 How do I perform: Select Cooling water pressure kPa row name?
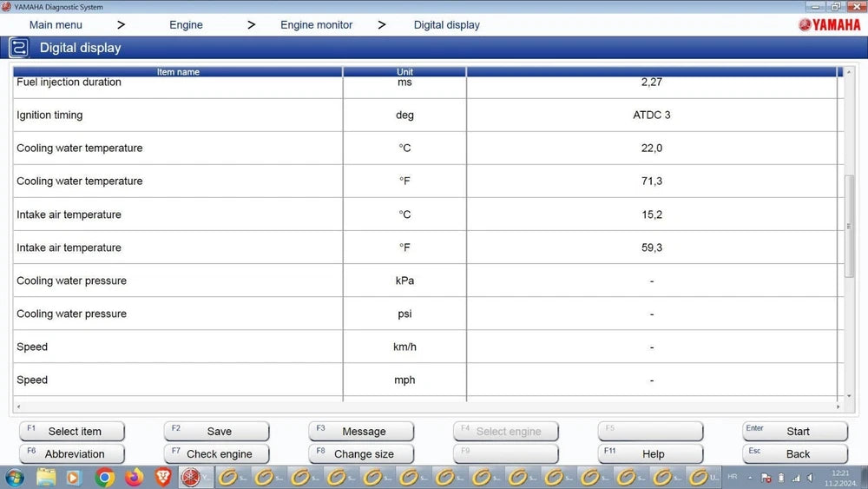(71, 281)
